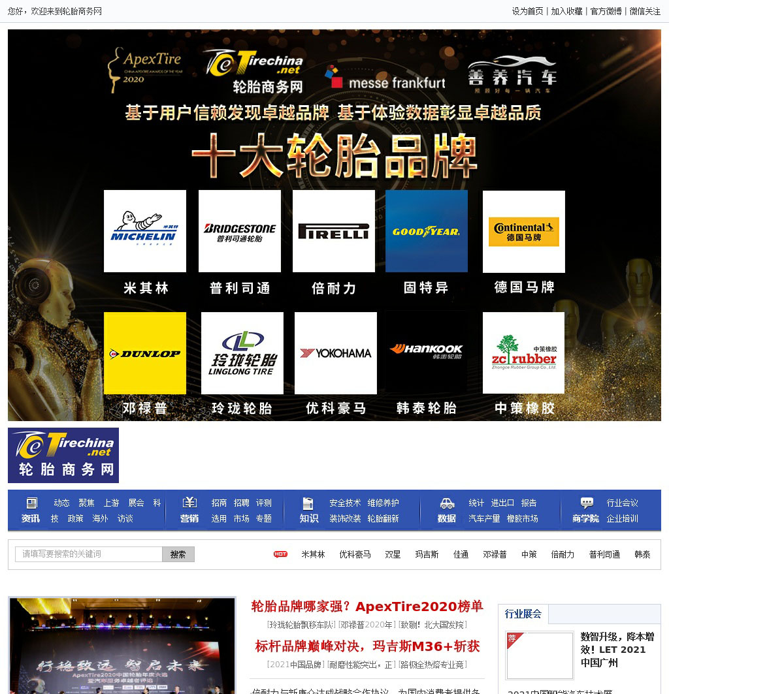Screen dimensions: 784x694
Task: Open headline 标杆品牌巅峰对决，玛吉斯M36+斩获
Action: tap(367, 646)
